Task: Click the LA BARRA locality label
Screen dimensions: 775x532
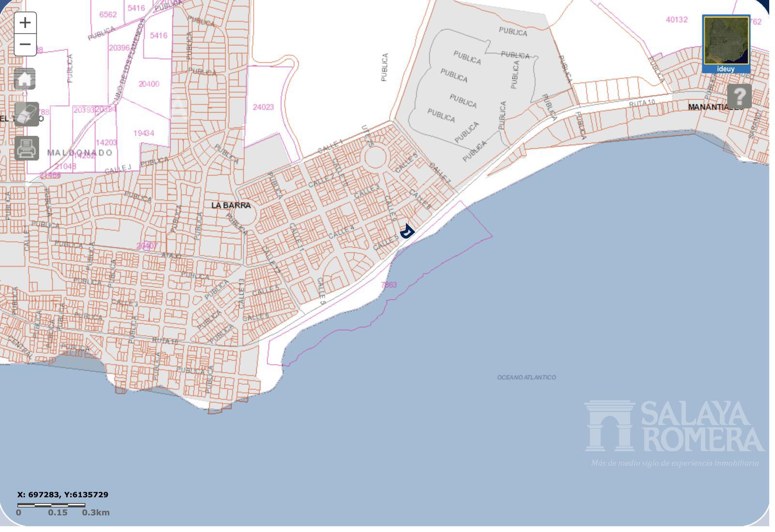Action: 231,205
